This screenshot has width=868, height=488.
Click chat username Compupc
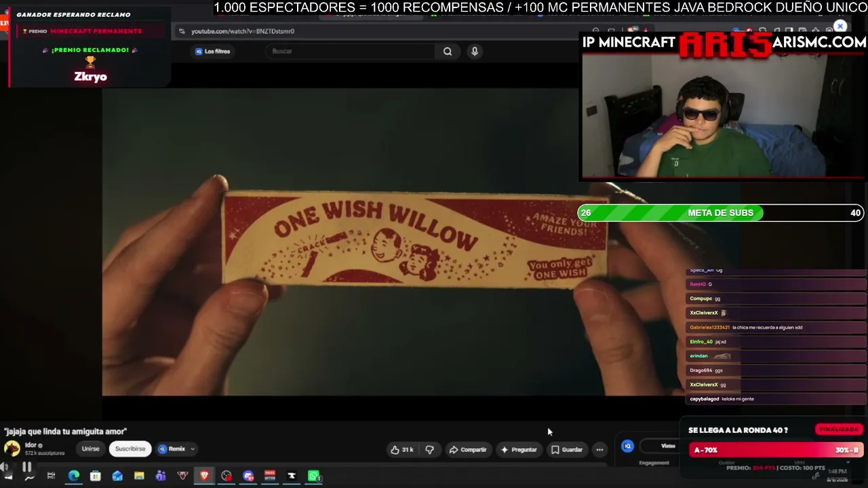pos(701,299)
